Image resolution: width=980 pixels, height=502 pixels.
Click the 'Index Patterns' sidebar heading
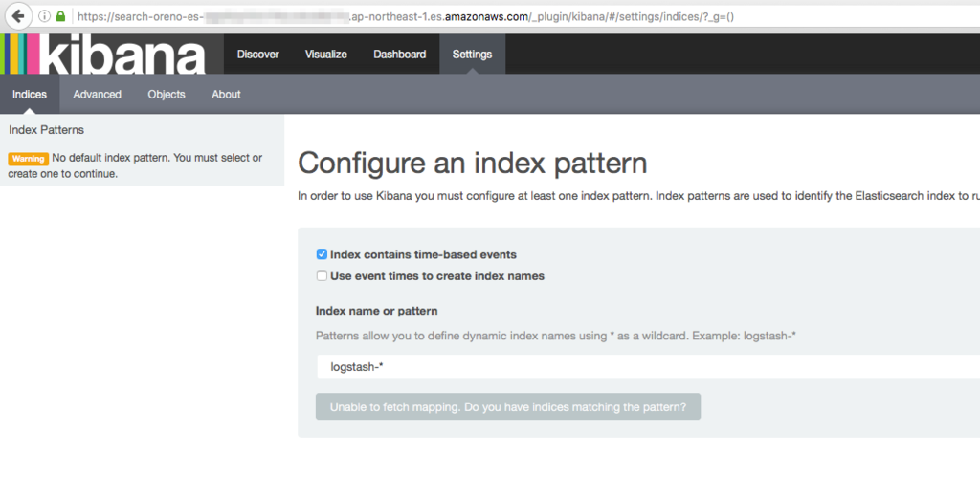(x=46, y=130)
